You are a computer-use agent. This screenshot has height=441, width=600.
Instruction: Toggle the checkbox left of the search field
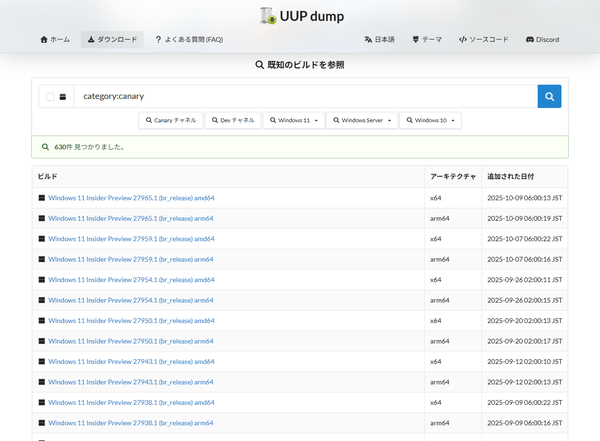point(49,97)
